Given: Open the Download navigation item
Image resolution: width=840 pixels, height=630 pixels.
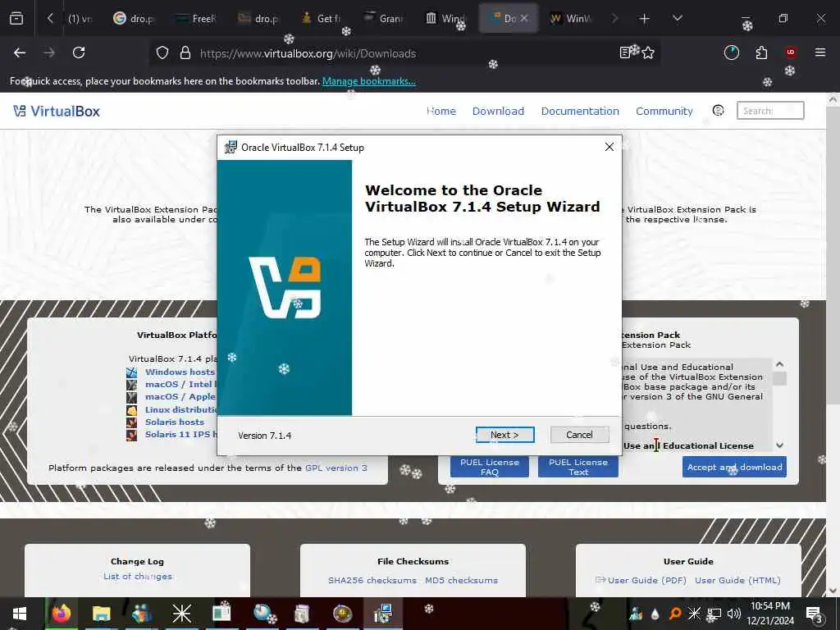Looking at the screenshot, I should [498, 111].
